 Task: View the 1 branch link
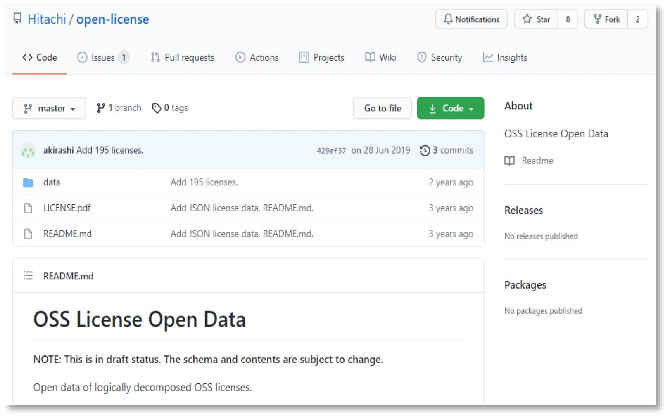(118, 108)
